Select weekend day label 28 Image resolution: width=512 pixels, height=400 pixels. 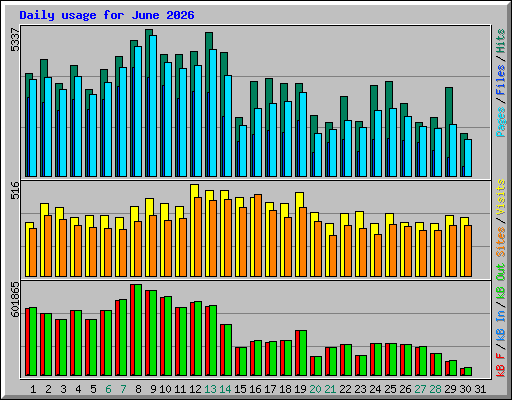pyautogui.click(x=435, y=389)
